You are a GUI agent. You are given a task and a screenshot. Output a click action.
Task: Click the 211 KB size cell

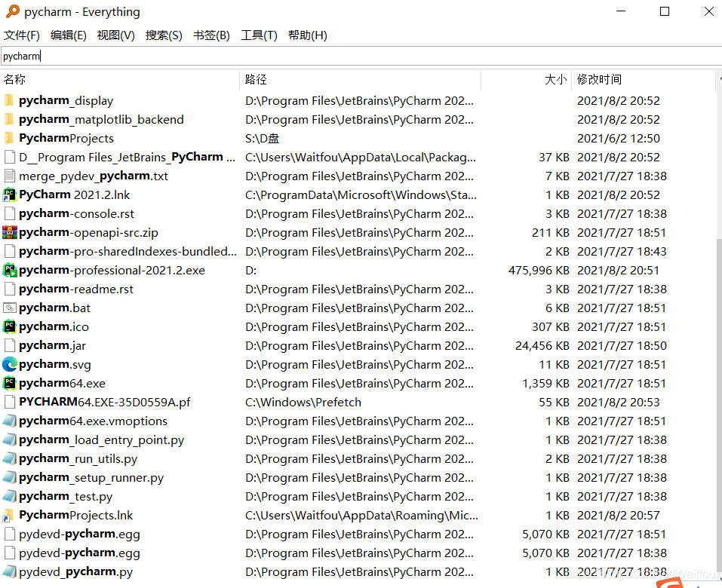(x=551, y=233)
